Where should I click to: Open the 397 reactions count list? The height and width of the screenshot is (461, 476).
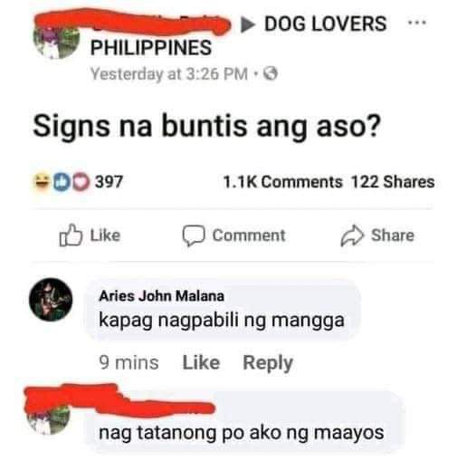109,181
